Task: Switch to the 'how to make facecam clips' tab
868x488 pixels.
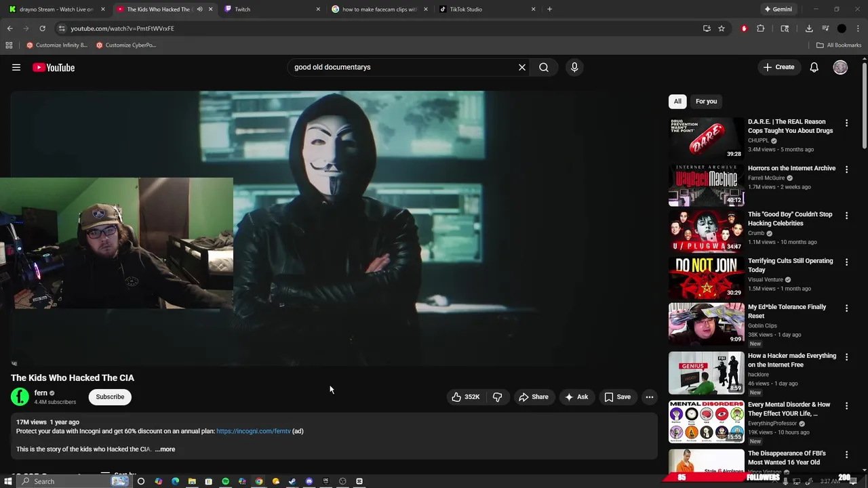Action: [380, 9]
